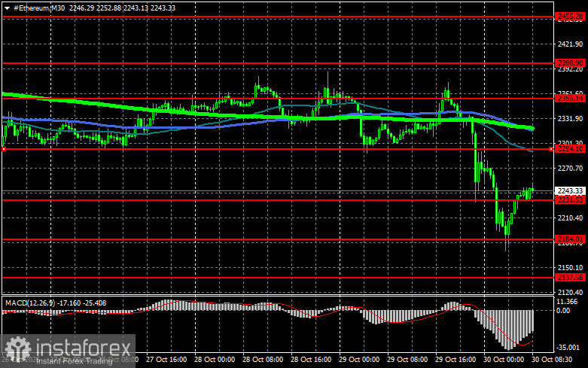Image resolution: width=588 pixels, height=368 pixels.
Task: Click the 29 Oct 16:00 time marker
Action: pyautogui.click(x=455, y=360)
